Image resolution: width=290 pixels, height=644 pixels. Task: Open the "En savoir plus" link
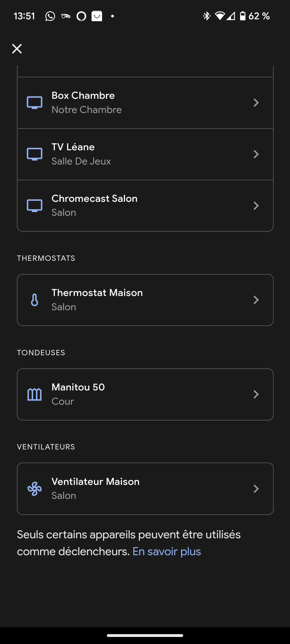tap(167, 552)
